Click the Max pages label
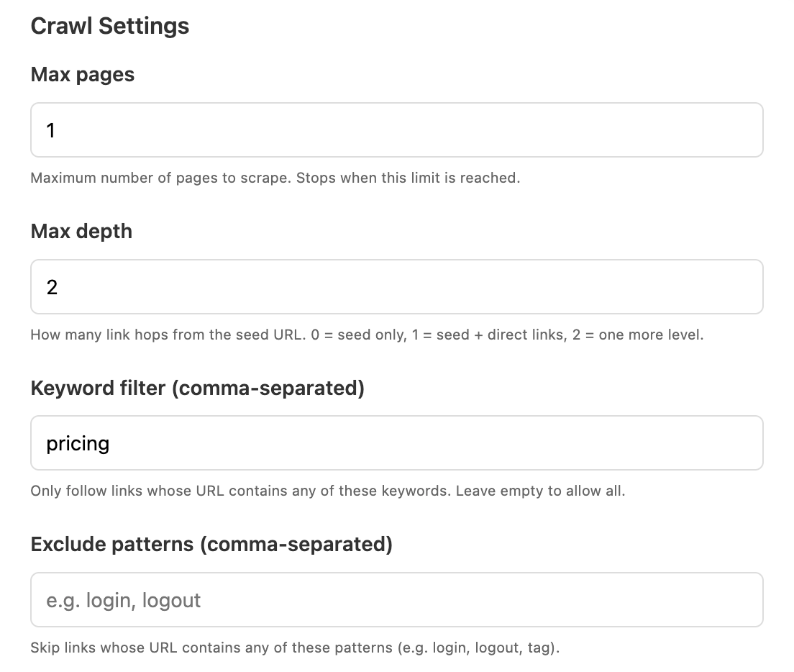794x672 pixels. pos(83,74)
